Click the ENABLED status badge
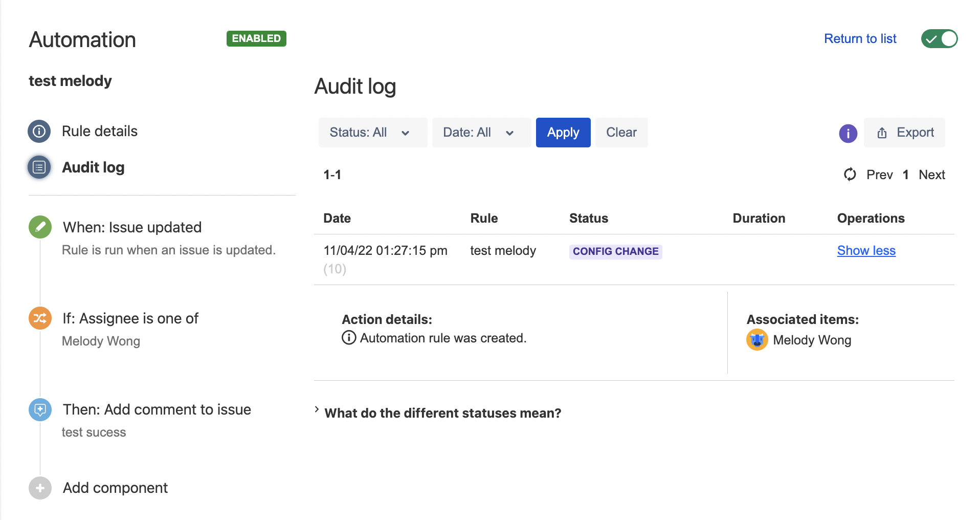The height and width of the screenshot is (520, 980). 256,38
